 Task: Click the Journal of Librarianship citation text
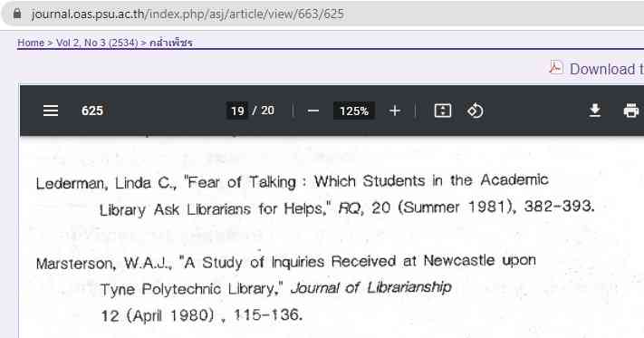click(x=370, y=288)
